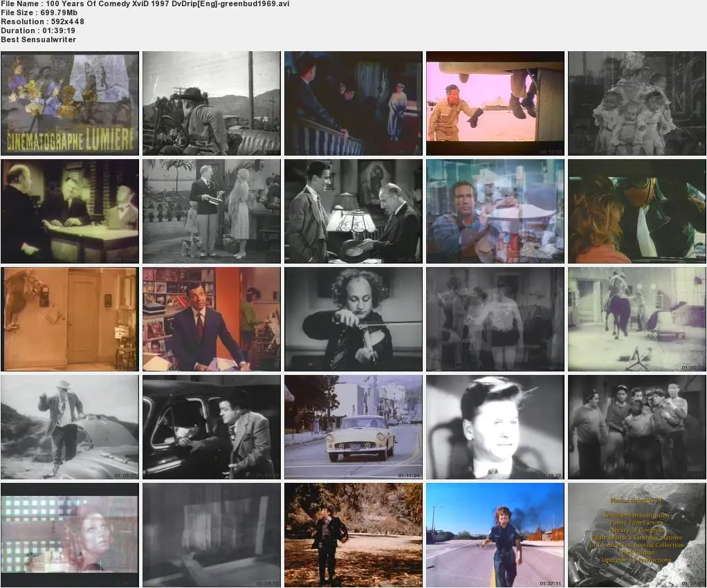Screen dimensions: 707x588
Task: Select the blurry shirtless boxer thumbnail
Action: tap(495, 320)
